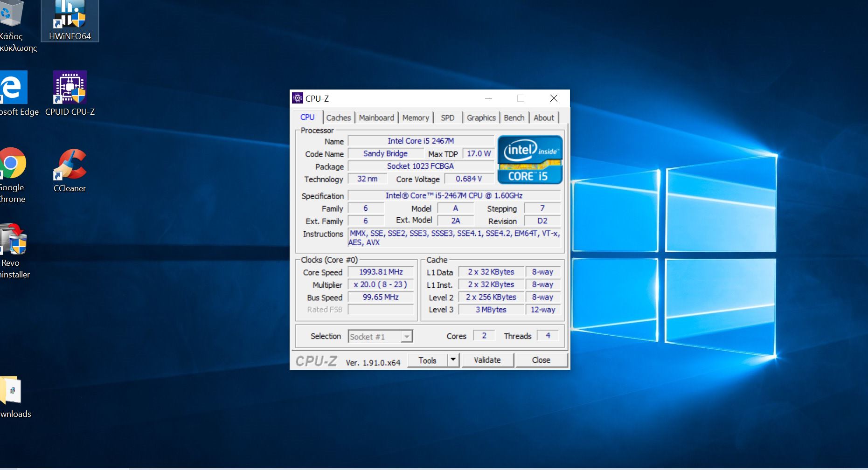This screenshot has width=868, height=470.
Task: Click the package value 'Socket 1023 FCBGA'
Action: (421, 166)
